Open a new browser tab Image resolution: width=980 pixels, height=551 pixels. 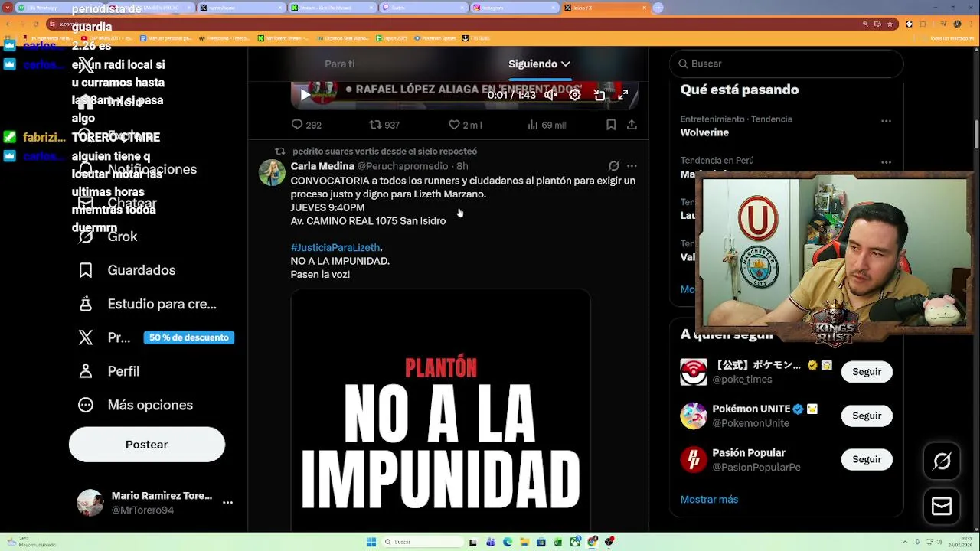(x=658, y=8)
